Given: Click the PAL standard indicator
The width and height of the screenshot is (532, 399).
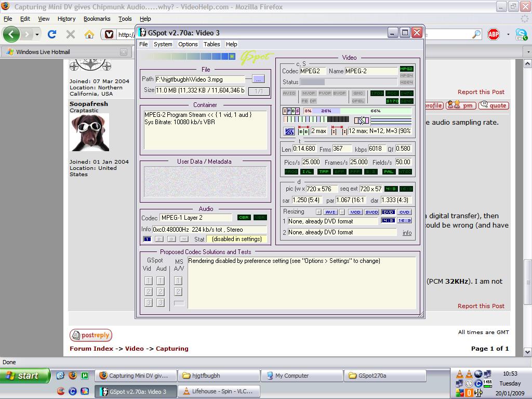Looking at the screenshot, I should [389, 171].
